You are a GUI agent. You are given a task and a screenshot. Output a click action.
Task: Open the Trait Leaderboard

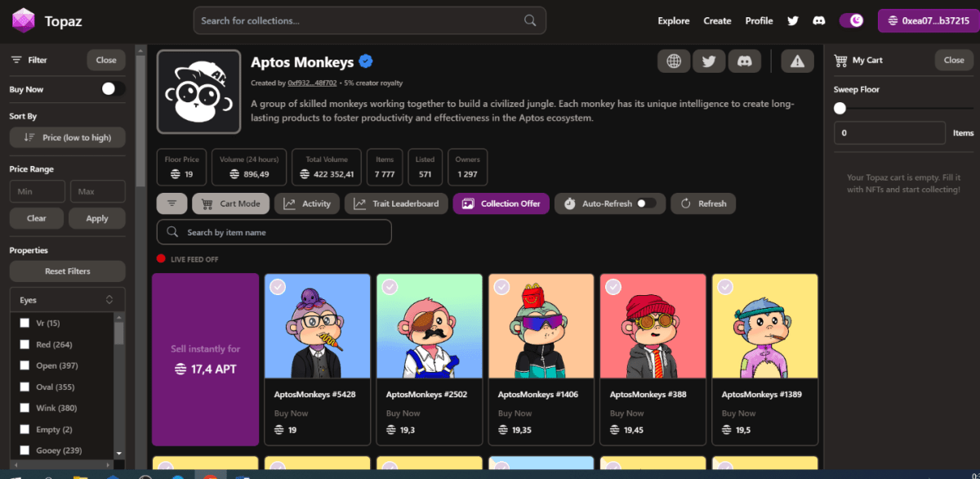[396, 203]
